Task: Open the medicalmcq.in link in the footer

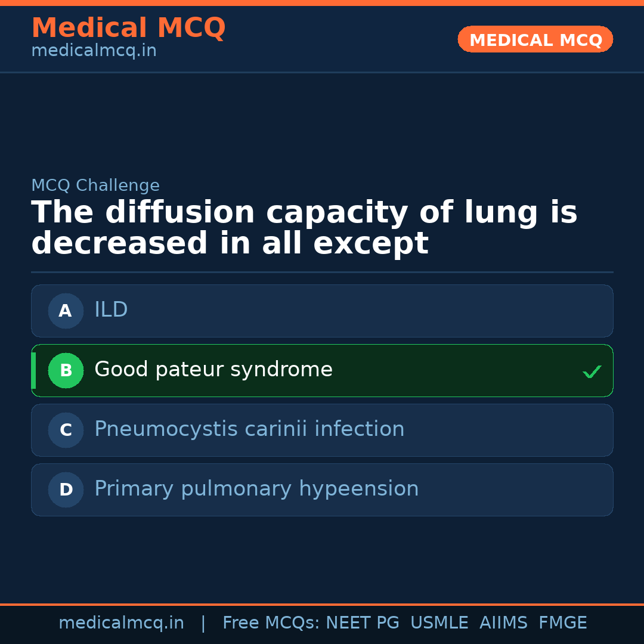Action: click(x=121, y=623)
